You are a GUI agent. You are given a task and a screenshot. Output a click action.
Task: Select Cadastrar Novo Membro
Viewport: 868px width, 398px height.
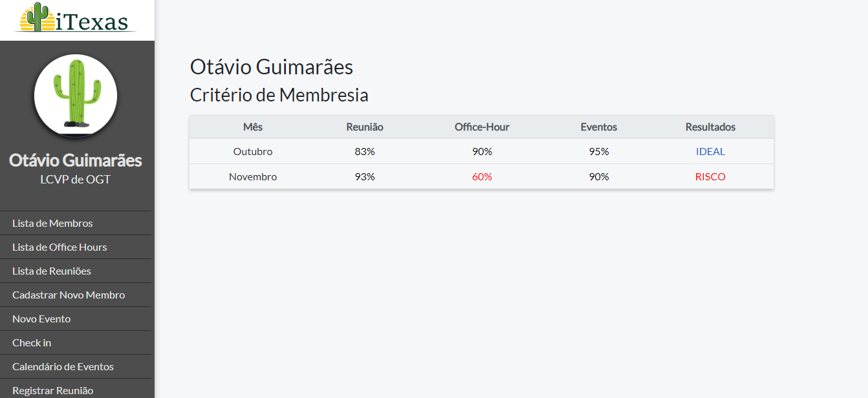click(x=69, y=295)
